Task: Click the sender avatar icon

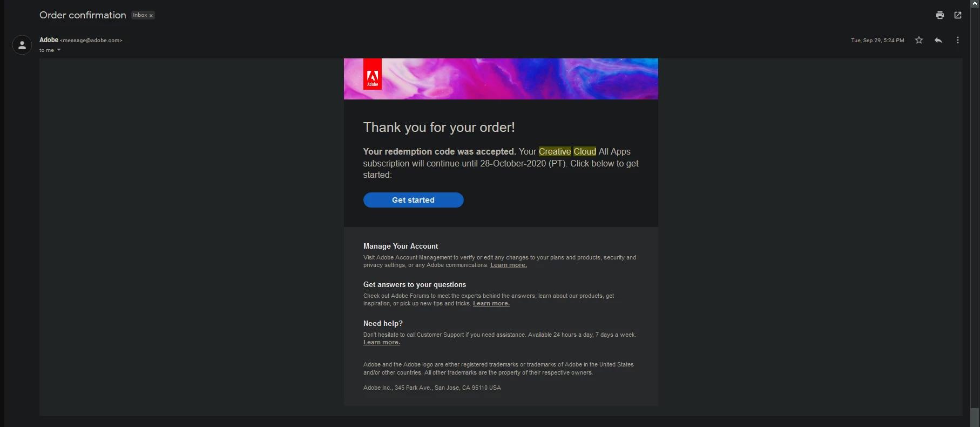Action: point(22,45)
